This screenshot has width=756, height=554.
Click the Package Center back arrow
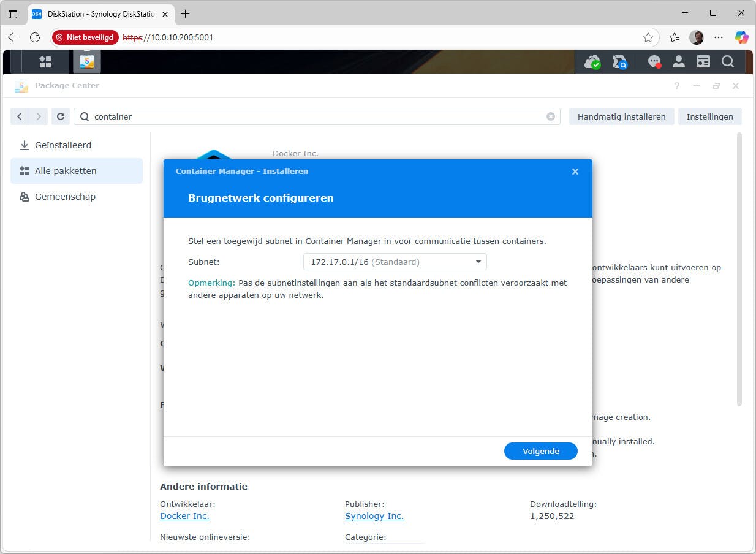(x=19, y=116)
